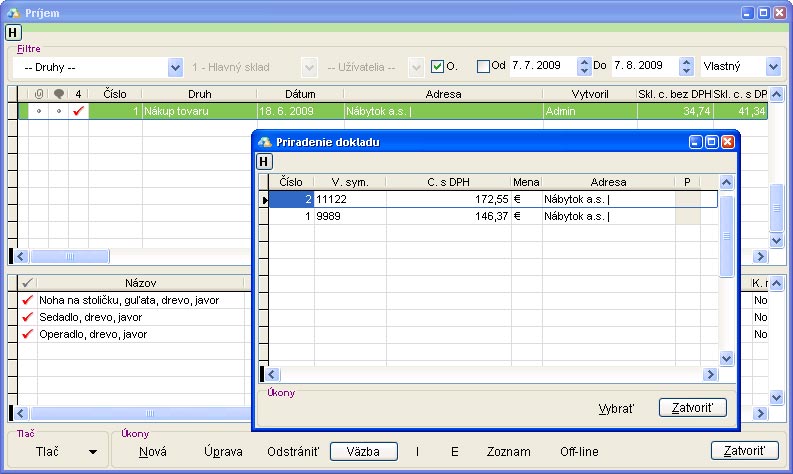This screenshot has height=474, width=793.
Task: Click the checkmark column header in items grid
Action: (x=27, y=283)
